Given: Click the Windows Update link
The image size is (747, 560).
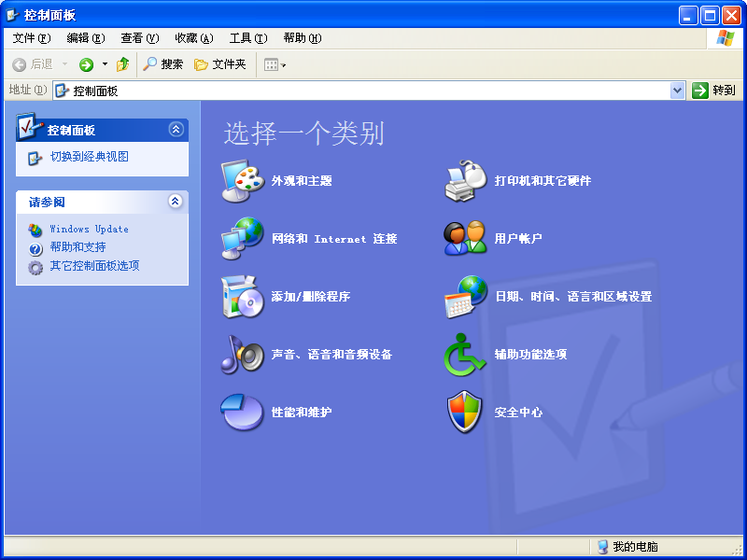Looking at the screenshot, I should [90, 229].
